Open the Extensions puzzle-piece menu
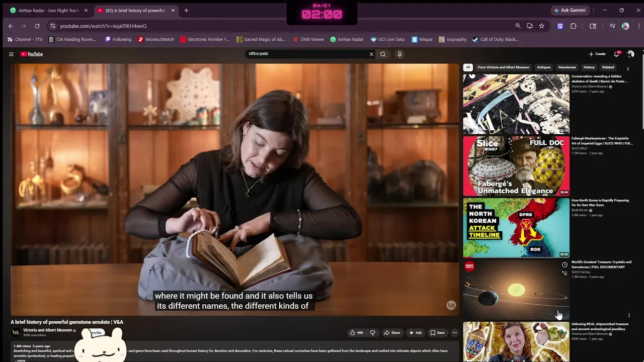 coord(574,26)
